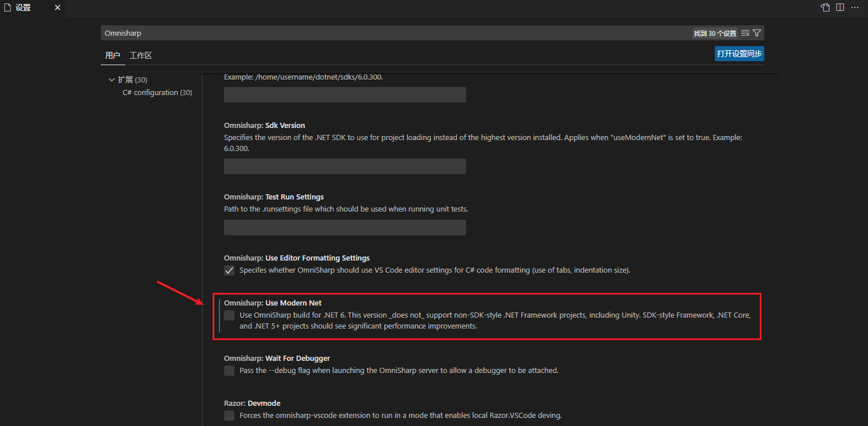Switch to 工作区 settings tab
868x426 pixels.
(x=141, y=55)
